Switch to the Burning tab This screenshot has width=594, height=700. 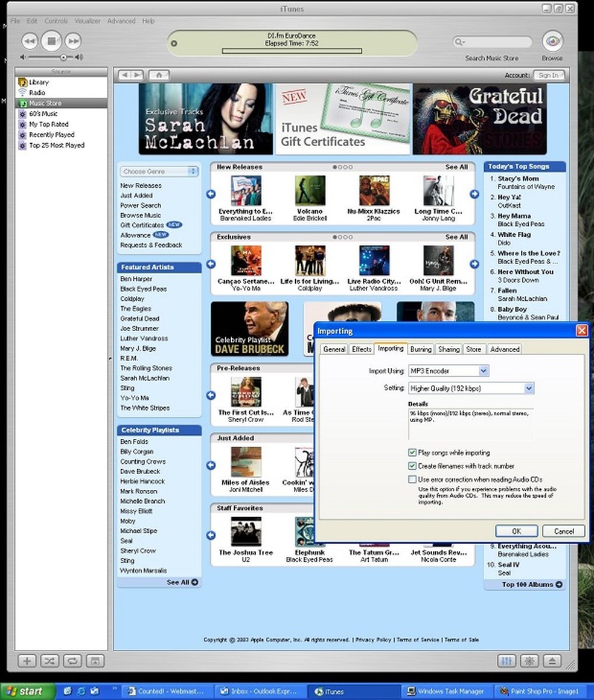tap(420, 349)
